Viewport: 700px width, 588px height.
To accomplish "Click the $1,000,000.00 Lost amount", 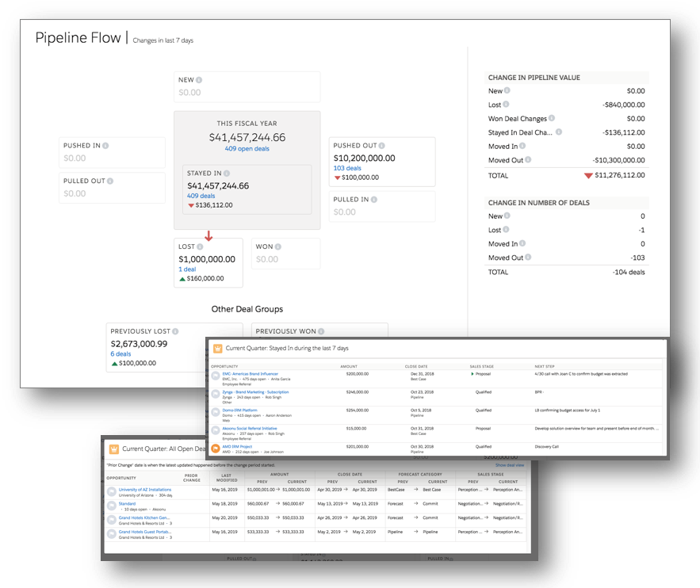I will pos(207,259).
